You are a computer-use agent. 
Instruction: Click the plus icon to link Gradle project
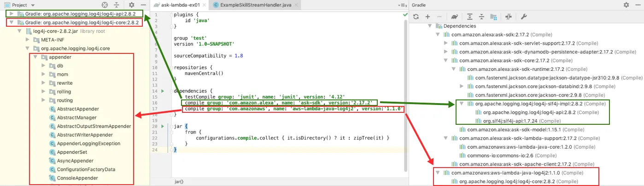coord(427,17)
